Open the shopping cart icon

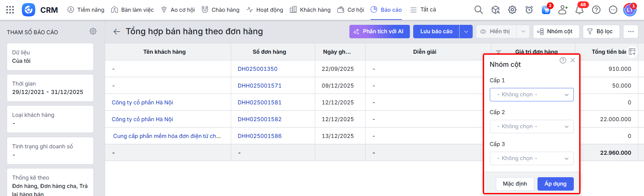[x=546, y=10]
